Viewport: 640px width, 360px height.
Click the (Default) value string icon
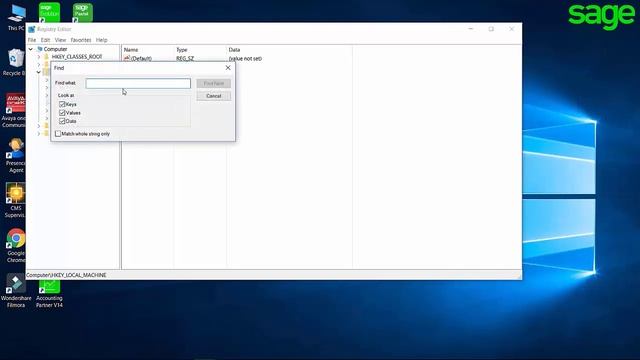pos(127,58)
